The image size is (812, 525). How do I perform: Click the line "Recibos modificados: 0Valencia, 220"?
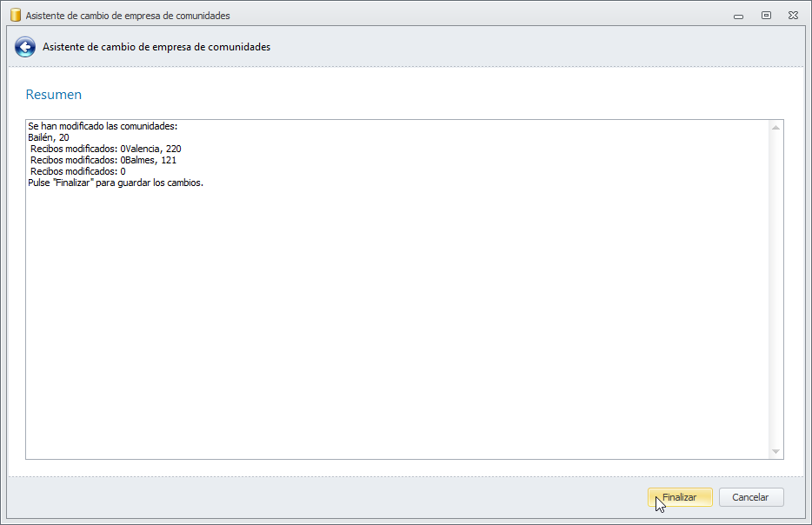106,150
